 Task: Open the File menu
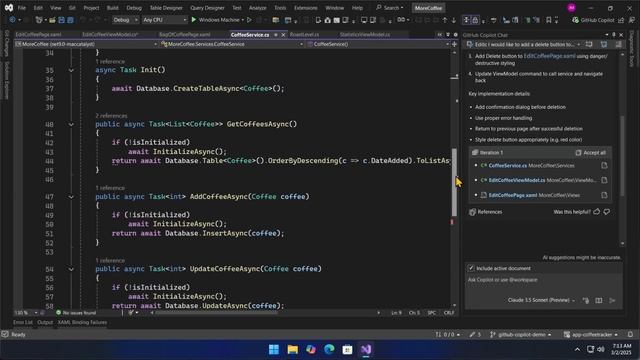(22, 8)
